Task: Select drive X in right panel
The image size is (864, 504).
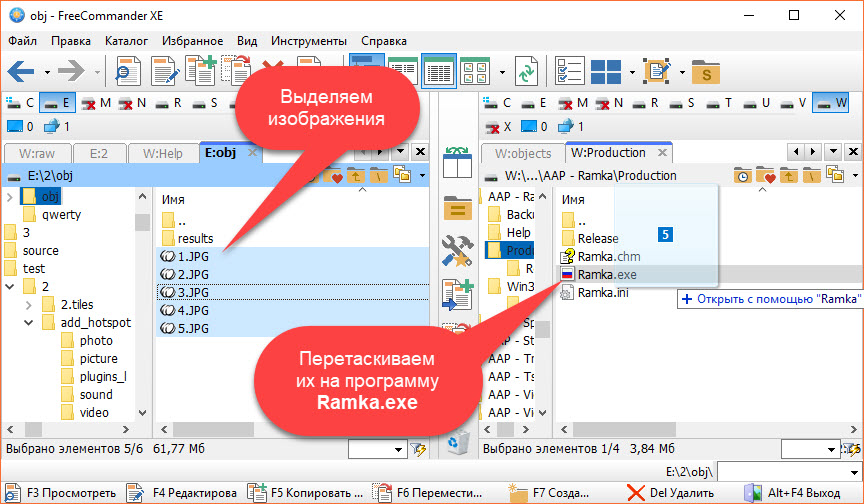Action: (x=499, y=127)
